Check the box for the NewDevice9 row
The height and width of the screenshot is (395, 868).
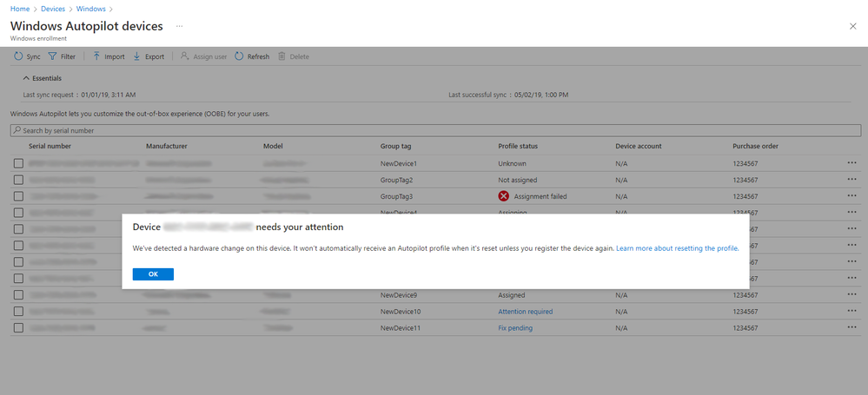[19, 295]
